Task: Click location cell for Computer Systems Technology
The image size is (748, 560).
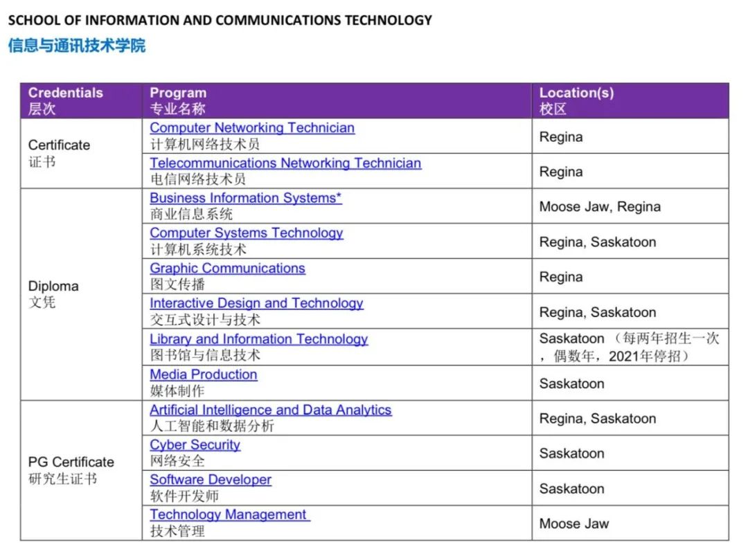Action: [630, 242]
